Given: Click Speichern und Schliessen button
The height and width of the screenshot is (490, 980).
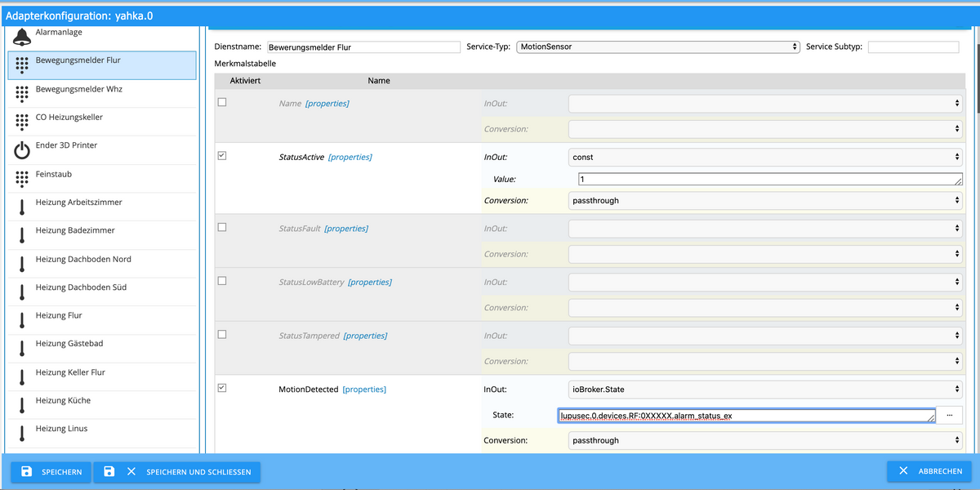Looking at the screenshot, I should pyautogui.click(x=177, y=472).
